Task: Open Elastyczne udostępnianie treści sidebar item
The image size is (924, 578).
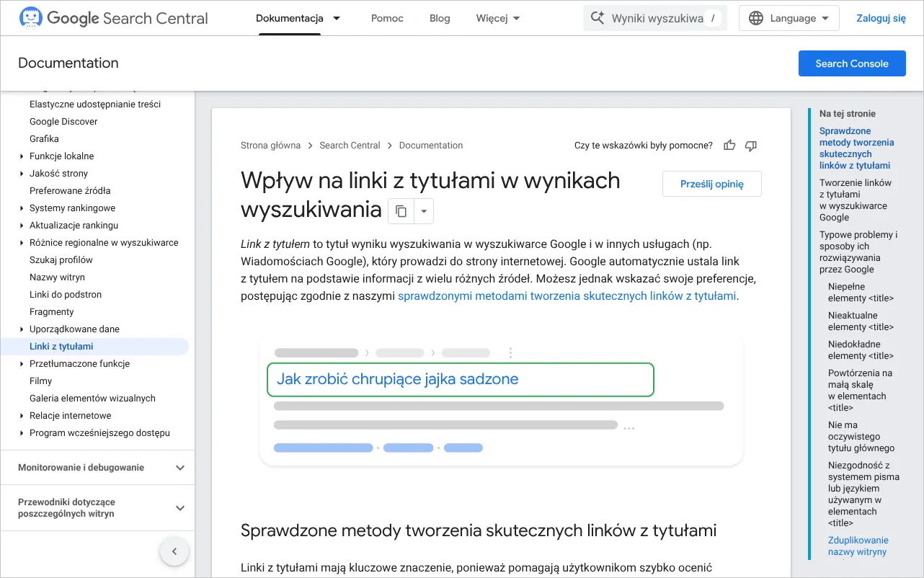Action: click(x=95, y=105)
